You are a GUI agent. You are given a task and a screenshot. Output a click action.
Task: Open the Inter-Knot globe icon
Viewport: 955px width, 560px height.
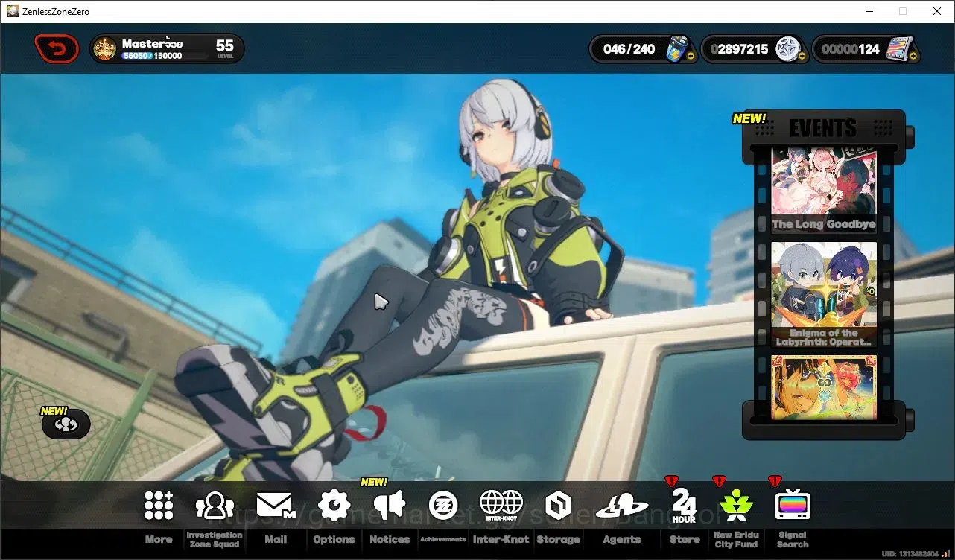point(501,506)
